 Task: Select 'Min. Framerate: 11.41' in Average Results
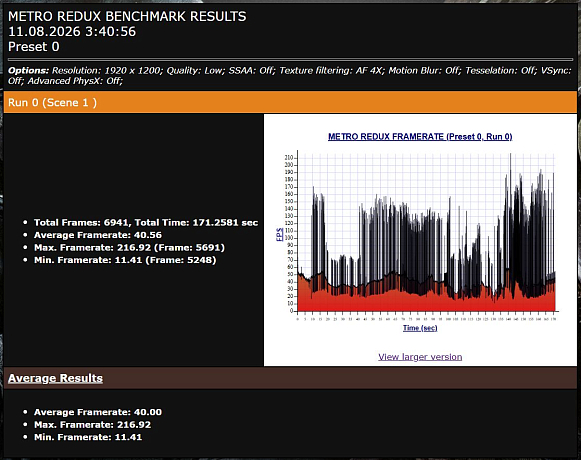88,437
